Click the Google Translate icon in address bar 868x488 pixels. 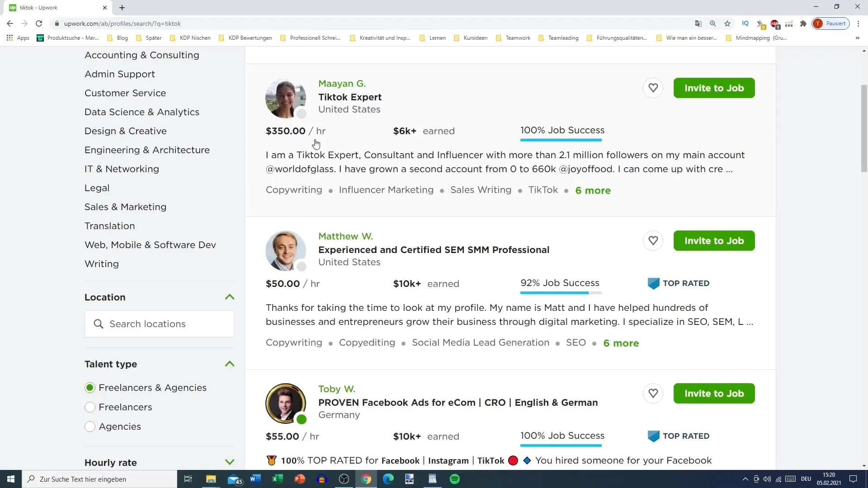tap(698, 23)
